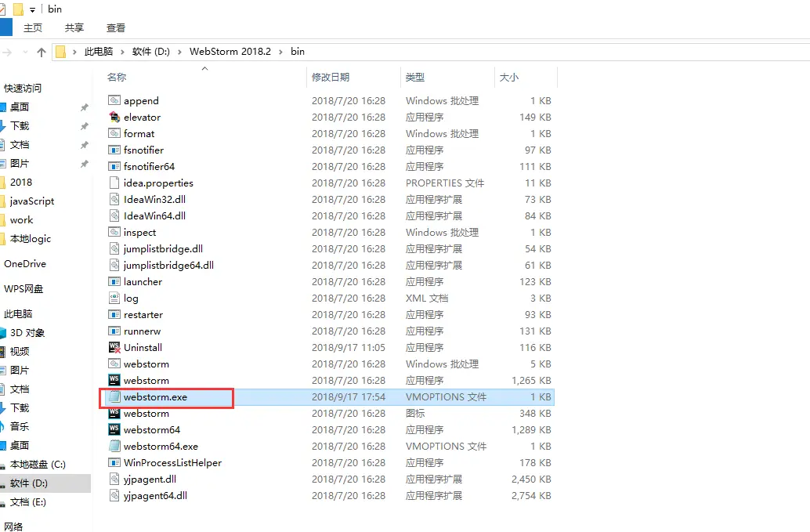This screenshot has width=810, height=532.
Task: Click 此电脑 in the address bar
Action: (99, 52)
